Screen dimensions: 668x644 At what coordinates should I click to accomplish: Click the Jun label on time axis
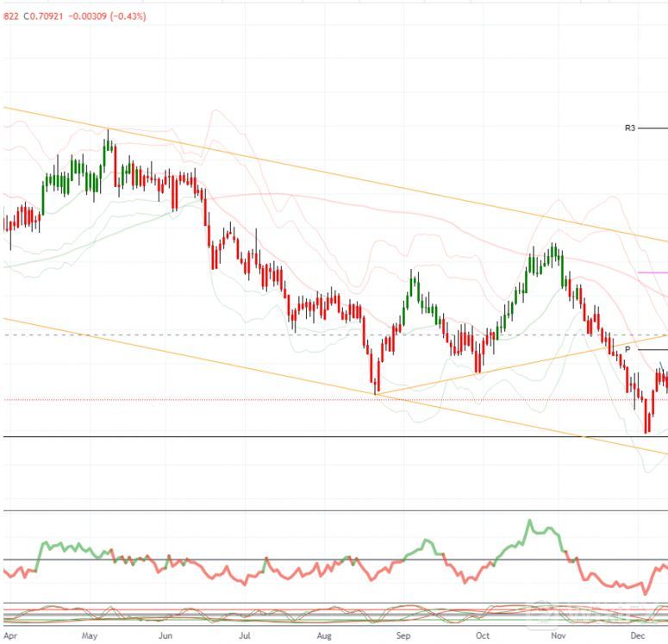click(167, 635)
